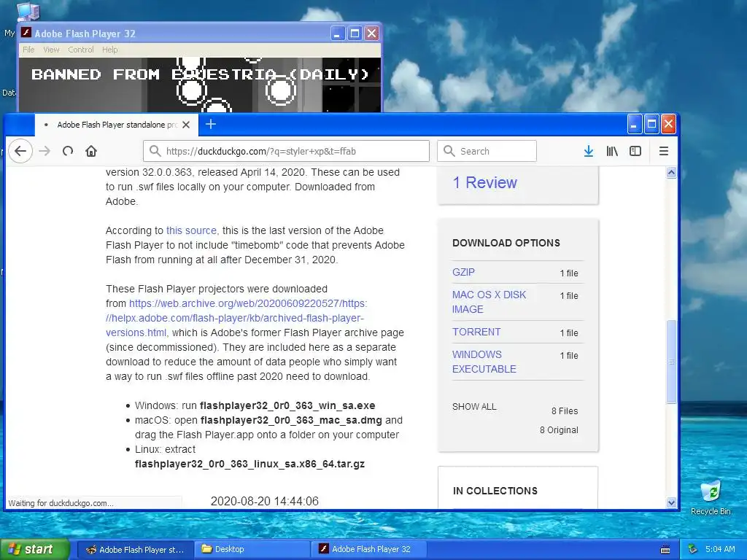Open View menu in Flash Player
Screen dimensions: 747x560
pyautogui.click(x=51, y=50)
